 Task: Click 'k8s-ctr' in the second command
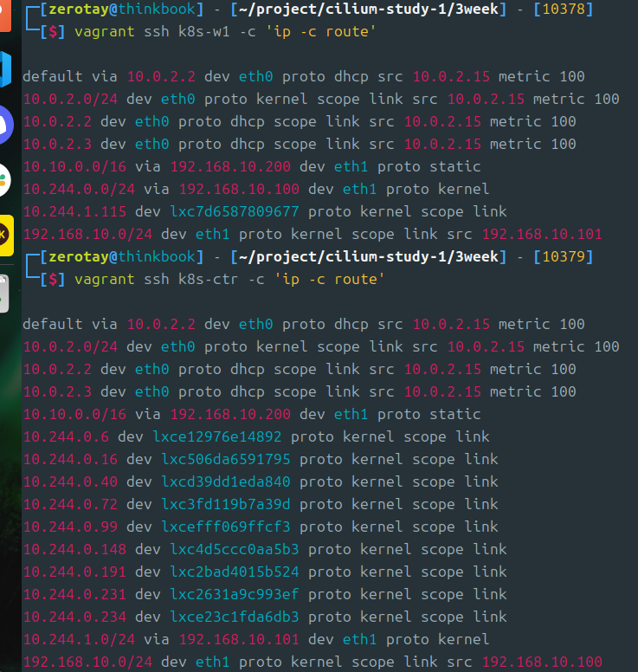click(x=209, y=279)
